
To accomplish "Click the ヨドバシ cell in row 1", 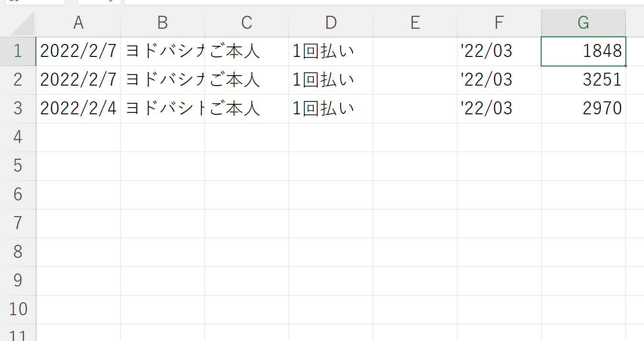I will [x=162, y=51].
